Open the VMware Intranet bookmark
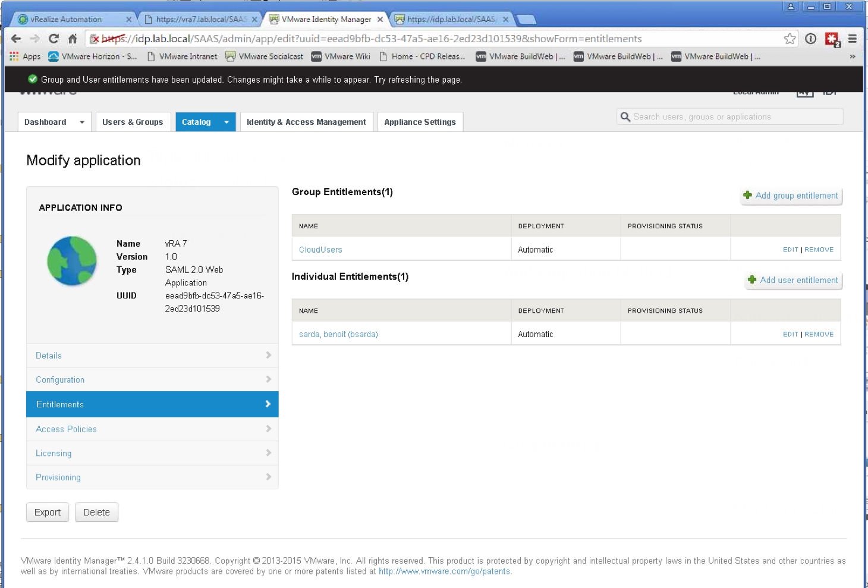Screen dimensions: 868x588 coord(182,56)
